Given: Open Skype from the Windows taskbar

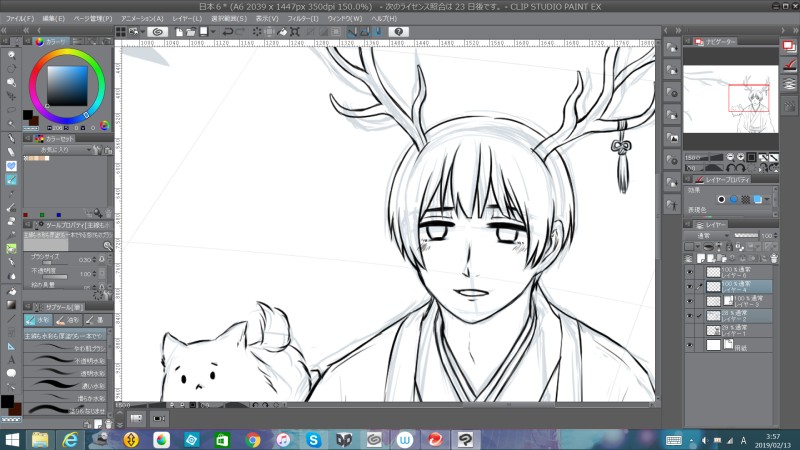Looking at the screenshot, I should pos(313,439).
